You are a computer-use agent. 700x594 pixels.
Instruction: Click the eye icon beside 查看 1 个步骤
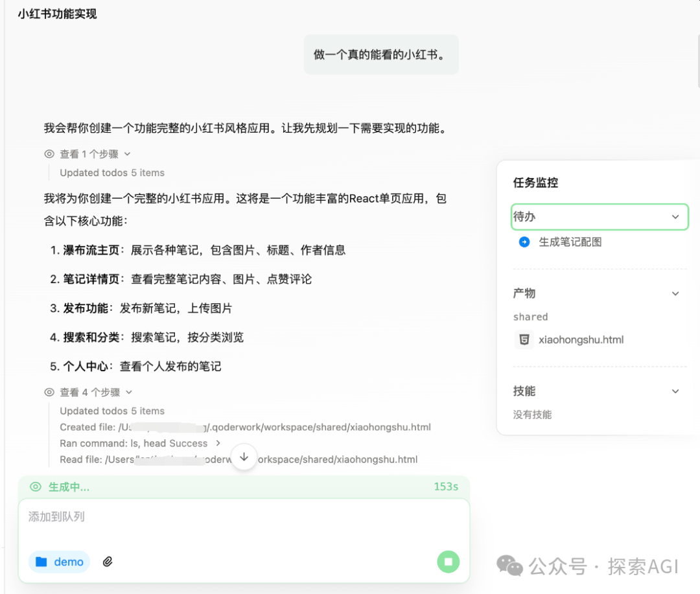tap(49, 154)
